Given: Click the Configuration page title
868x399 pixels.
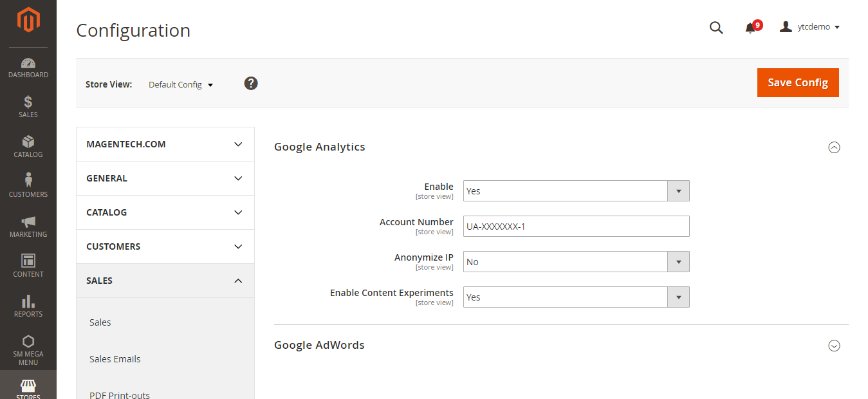Looking at the screenshot, I should pyautogui.click(x=133, y=30).
